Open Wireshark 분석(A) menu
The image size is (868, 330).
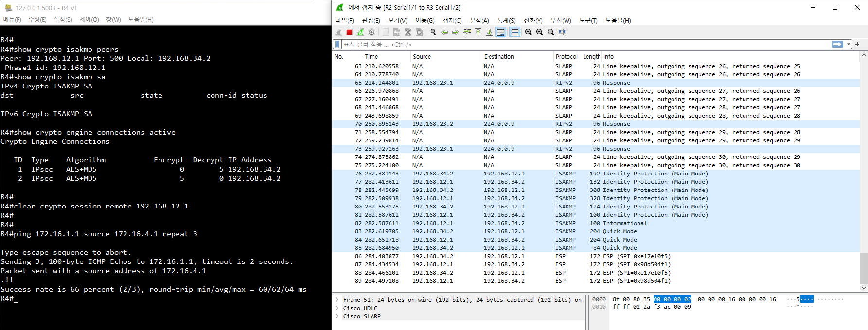[x=479, y=20]
